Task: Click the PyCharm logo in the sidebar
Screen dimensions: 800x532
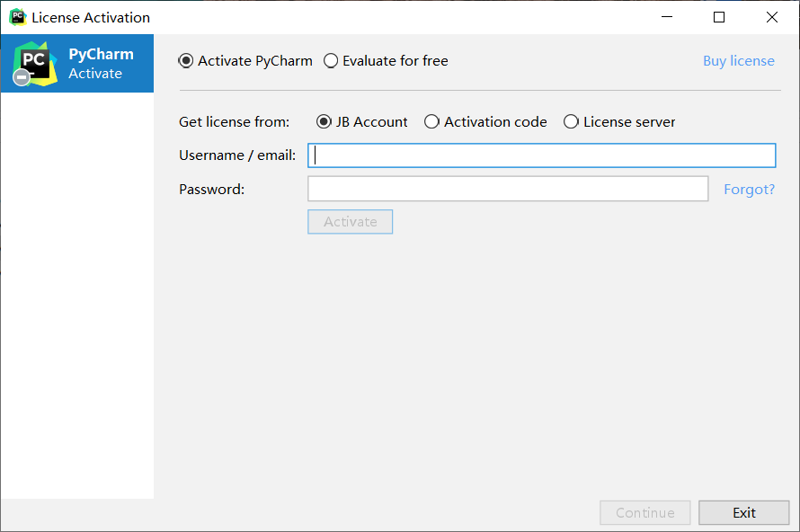Action: [34, 62]
